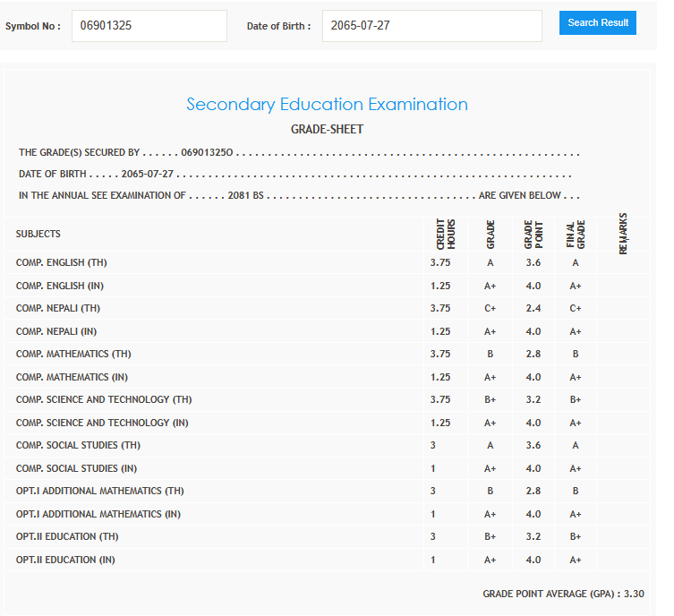Click the REMARKS column header
This screenshot has width=674, height=616.
[623, 235]
